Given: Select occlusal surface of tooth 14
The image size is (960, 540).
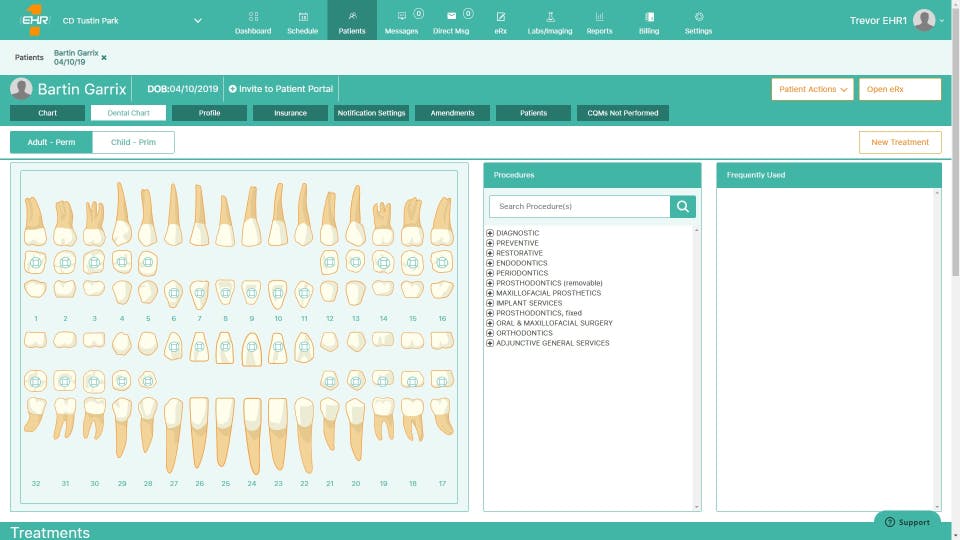Looking at the screenshot, I should (x=383, y=263).
